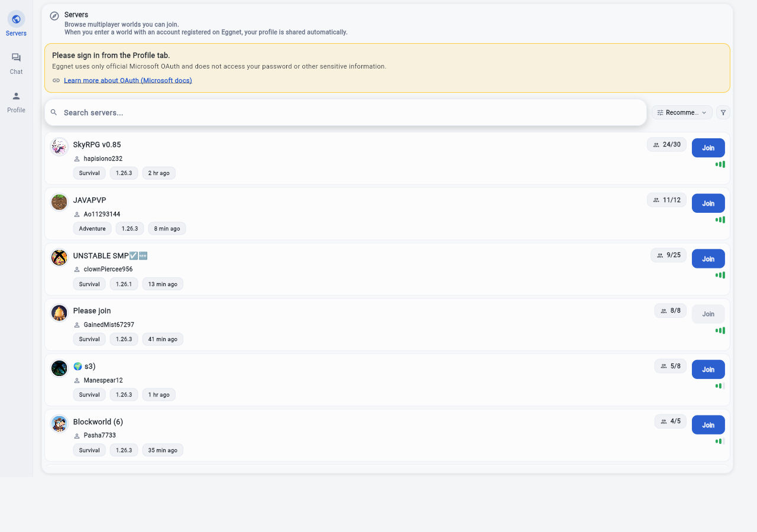Click the 5/8 player count badge
The width and height of the screenshot is (757, 532).
pos(670,366)
